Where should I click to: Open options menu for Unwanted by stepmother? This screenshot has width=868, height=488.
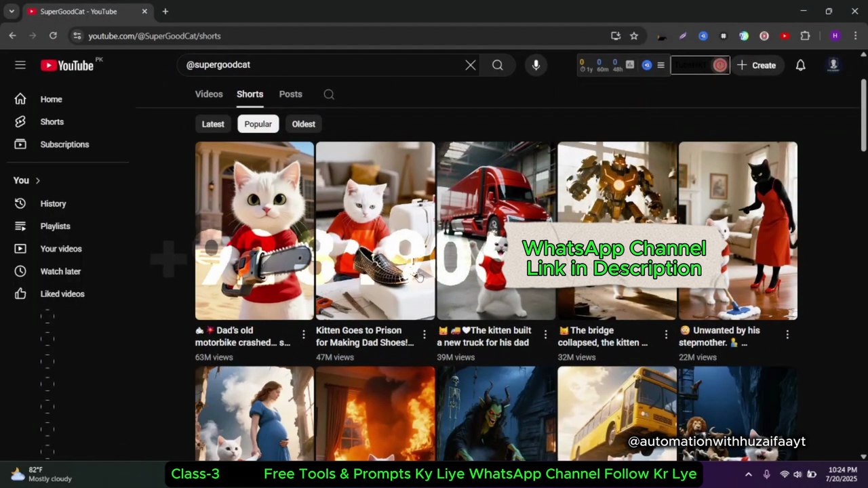[787, 334]
